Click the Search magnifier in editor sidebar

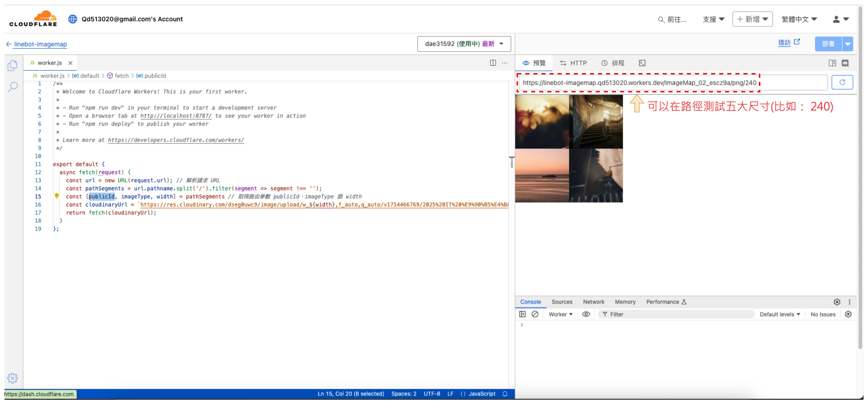click(12, 87)
